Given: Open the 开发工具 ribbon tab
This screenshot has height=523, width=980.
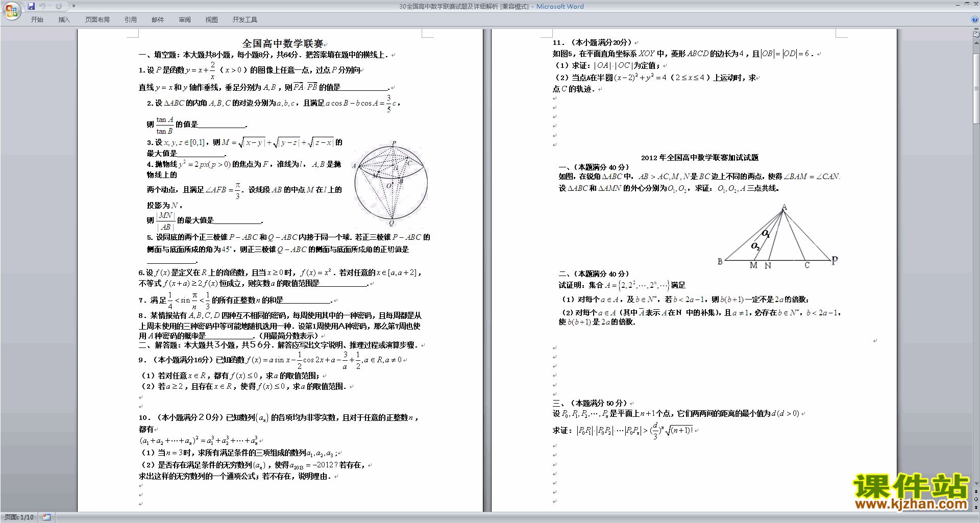Looking at the screenshot, I should (244, 20).
